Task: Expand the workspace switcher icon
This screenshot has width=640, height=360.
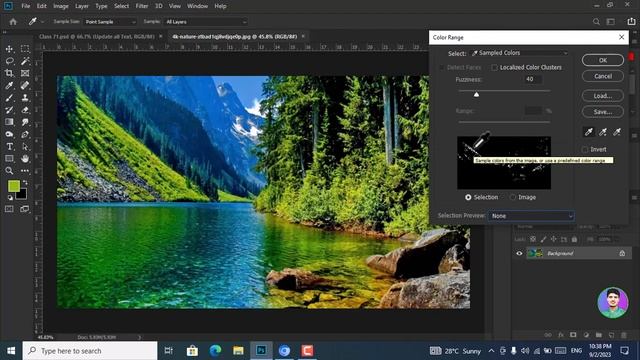Action: click(x=611, y=22)
